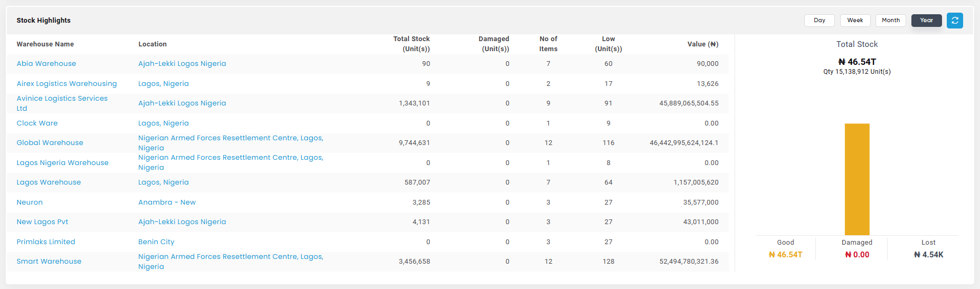This screenshot has width=980, height=289.
Task: Click the Anambra - New location link
Action: click(167, 203)
